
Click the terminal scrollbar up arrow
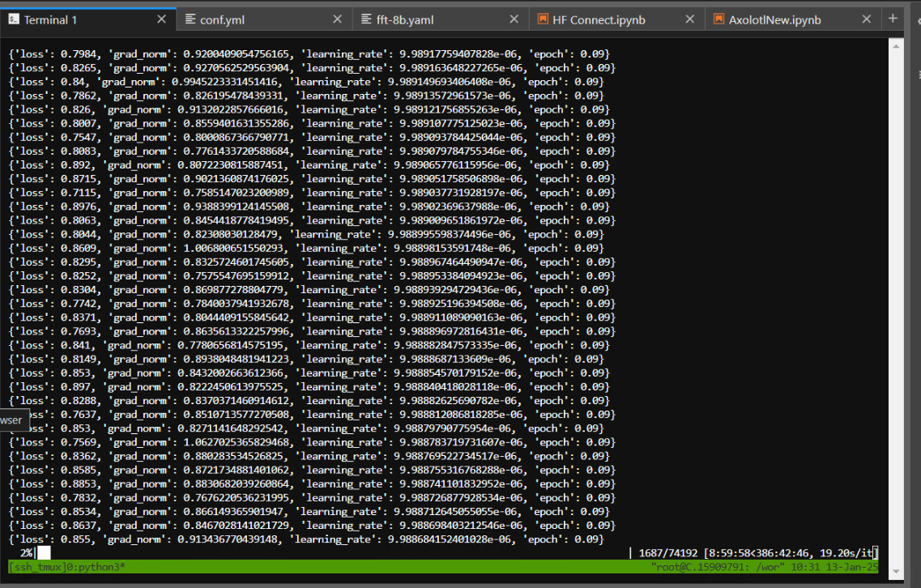point(896,46)
